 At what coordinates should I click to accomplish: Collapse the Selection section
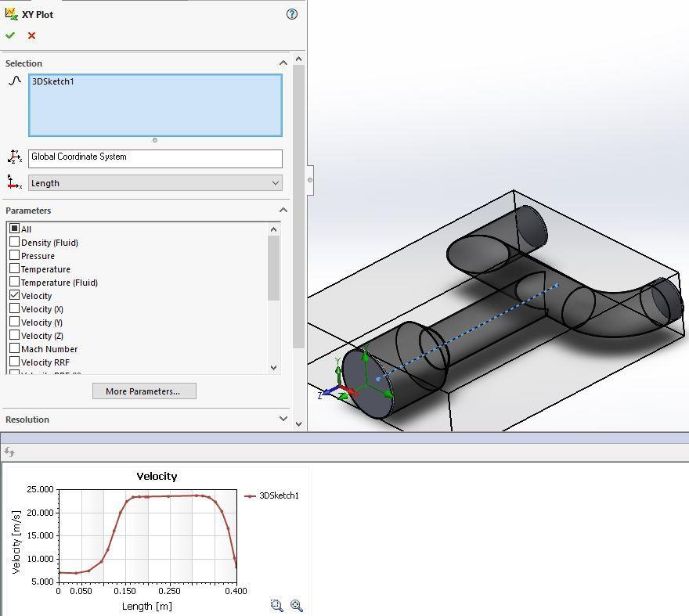tap(283, 63)
